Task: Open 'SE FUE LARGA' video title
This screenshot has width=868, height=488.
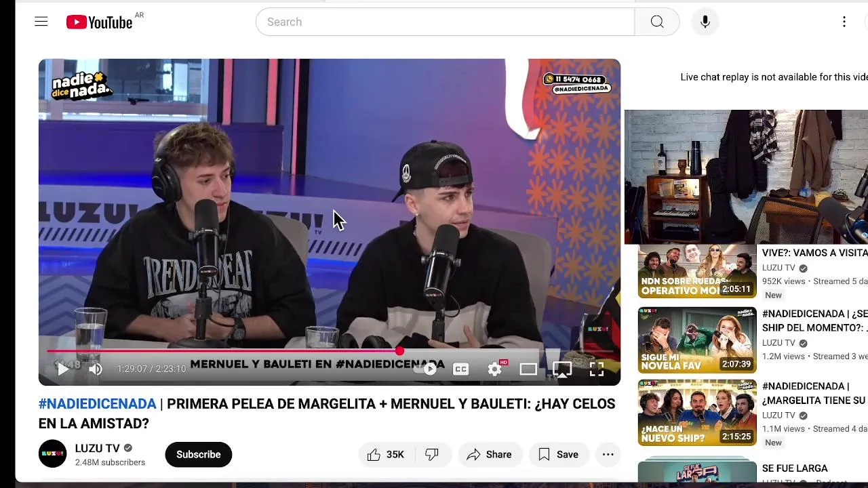Action: pyautogui.click(x=795, y=468)
